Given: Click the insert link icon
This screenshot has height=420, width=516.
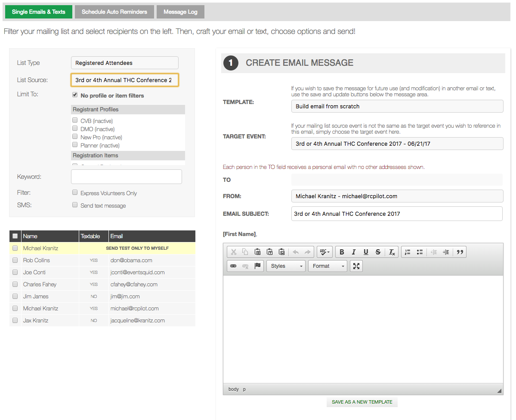Looking at the screenshot, I should pyautogui.click(x=233, y=266).
